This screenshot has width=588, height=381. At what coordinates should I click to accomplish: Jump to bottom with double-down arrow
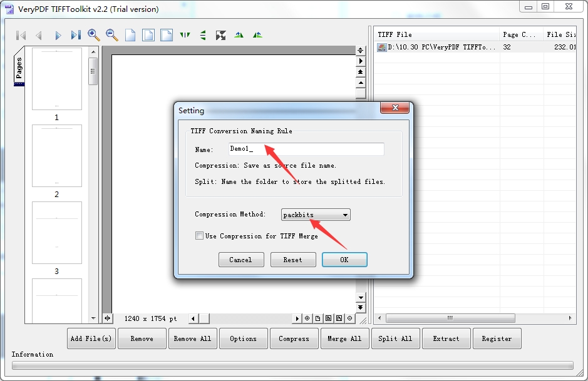360,308
